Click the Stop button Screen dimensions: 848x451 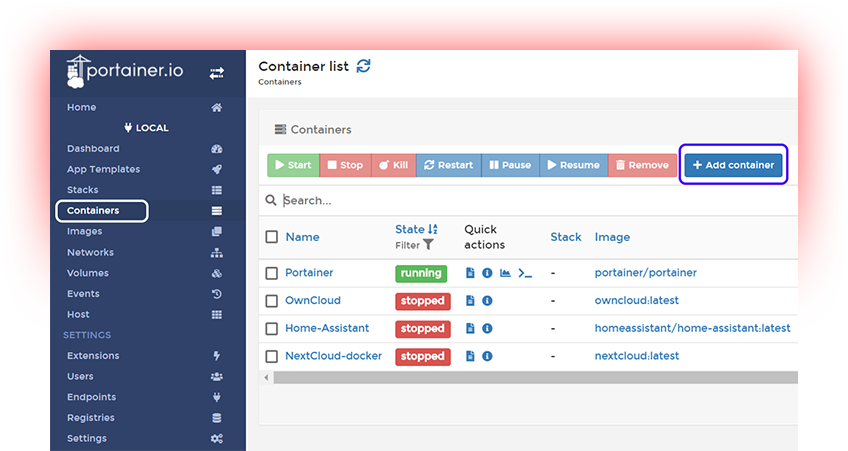tap(345, 165)
